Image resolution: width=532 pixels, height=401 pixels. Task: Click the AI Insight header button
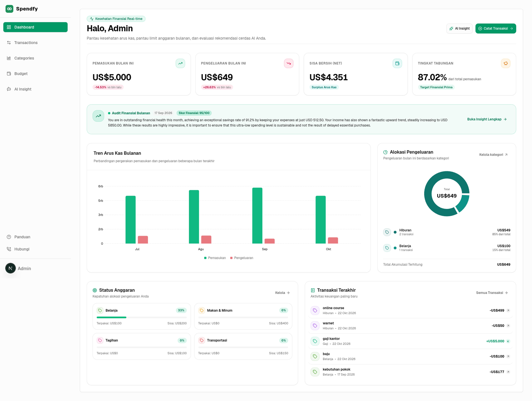pyautogui.click(x=459, y=28)
